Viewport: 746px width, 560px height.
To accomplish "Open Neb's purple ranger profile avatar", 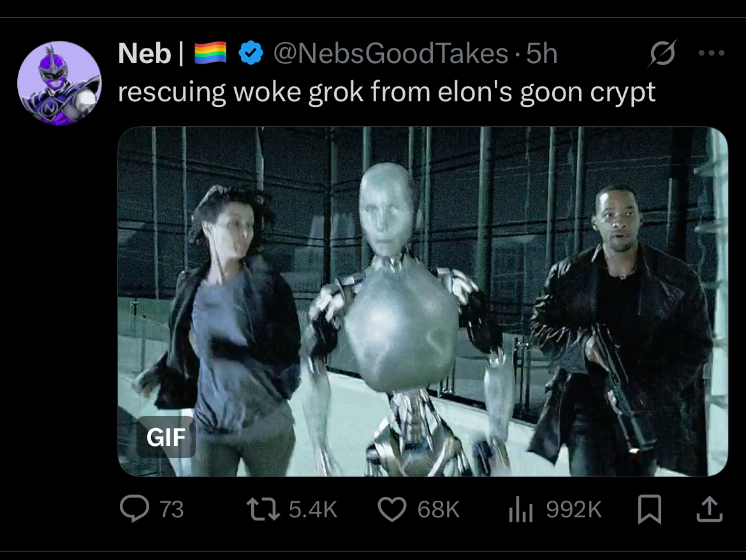I will (59, 83).
